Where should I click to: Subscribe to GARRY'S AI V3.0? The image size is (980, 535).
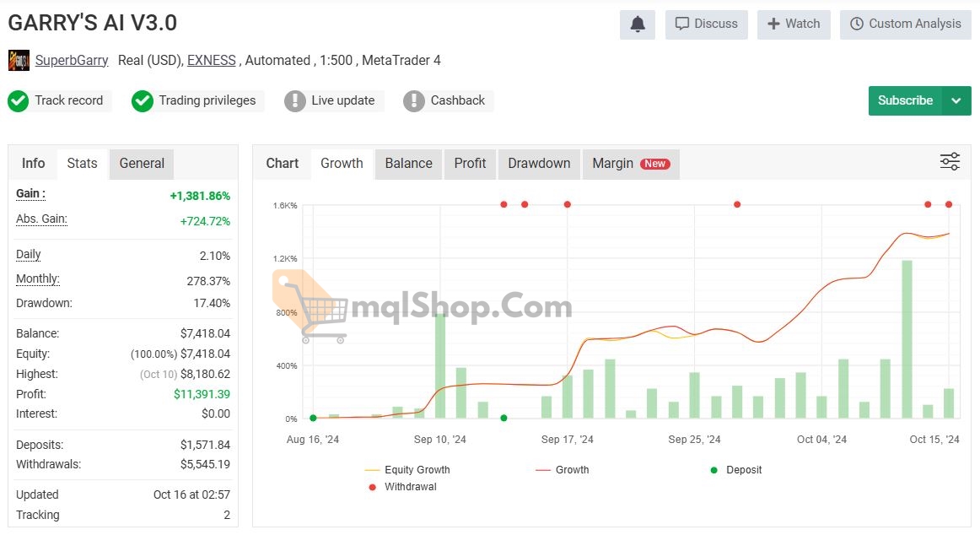904,100
